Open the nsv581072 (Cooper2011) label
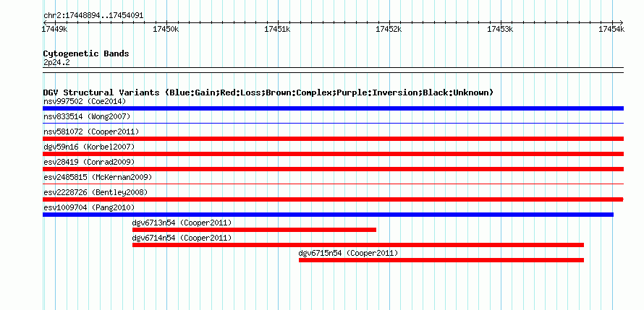This screenshot has width=644, height=310. pyautogui.click(x=91, y=132)
